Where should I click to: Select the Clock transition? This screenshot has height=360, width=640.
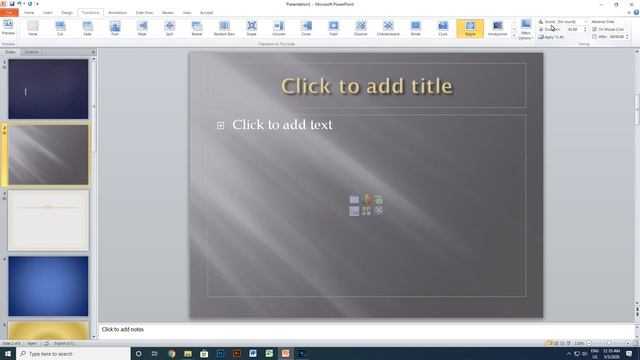(443, 28)
